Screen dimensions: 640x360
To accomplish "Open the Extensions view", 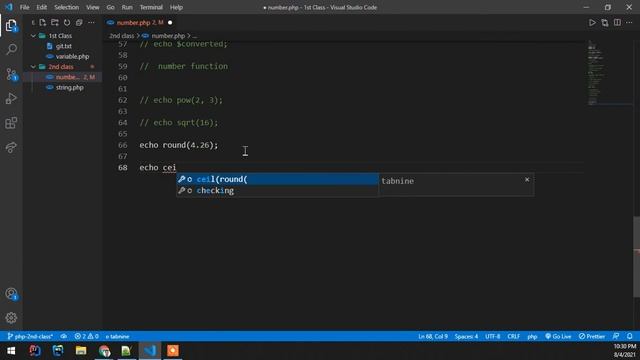I will (11, 123).
